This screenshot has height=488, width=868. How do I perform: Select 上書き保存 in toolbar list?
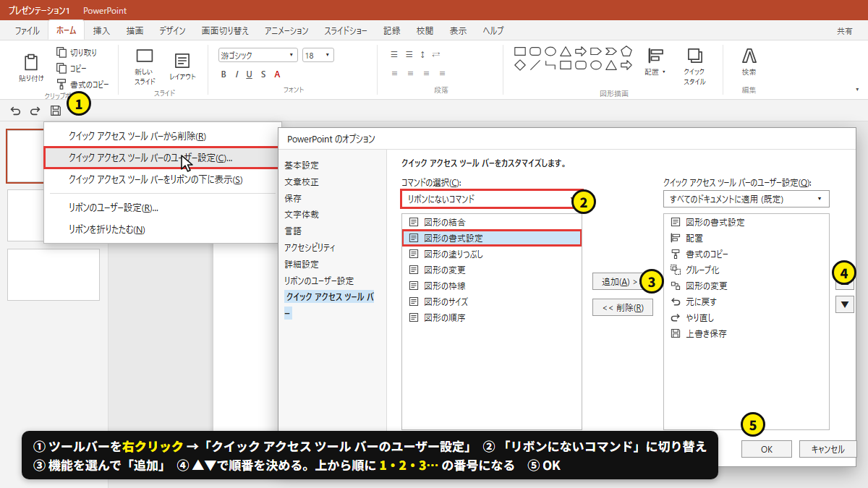(746, 333)
